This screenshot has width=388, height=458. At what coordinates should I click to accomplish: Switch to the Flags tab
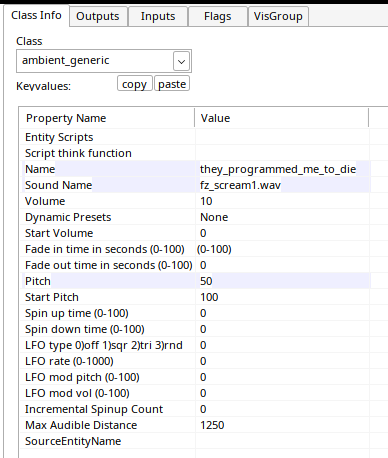[x=218, y=16]
